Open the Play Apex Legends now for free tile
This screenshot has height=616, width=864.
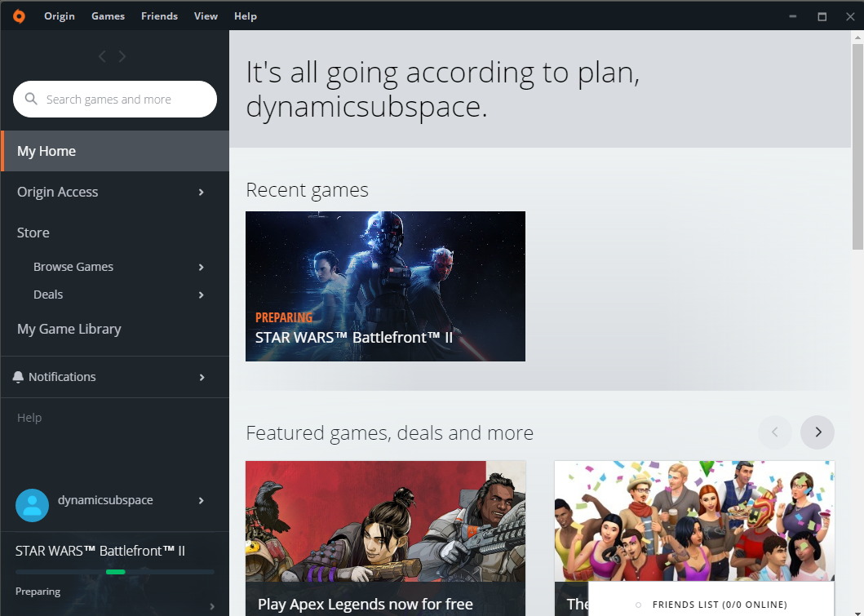click(x=385, y=538)
